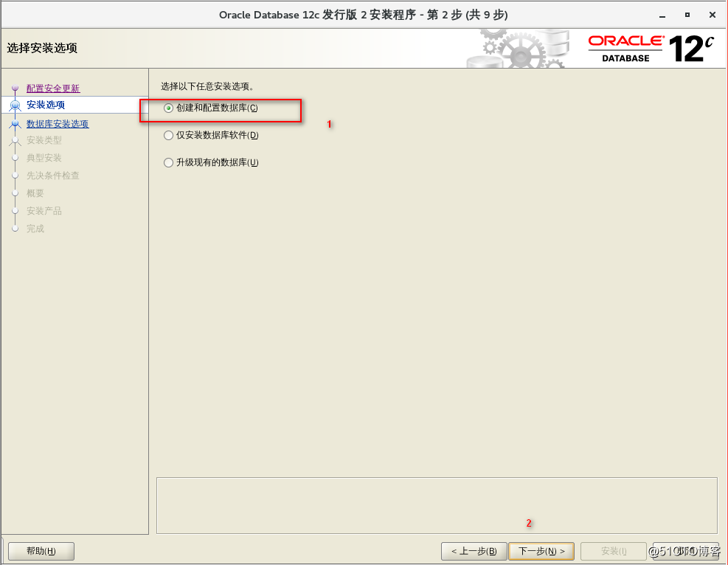Click the 帮助(H) help button
728x565 pixels.
pos(41,551)
